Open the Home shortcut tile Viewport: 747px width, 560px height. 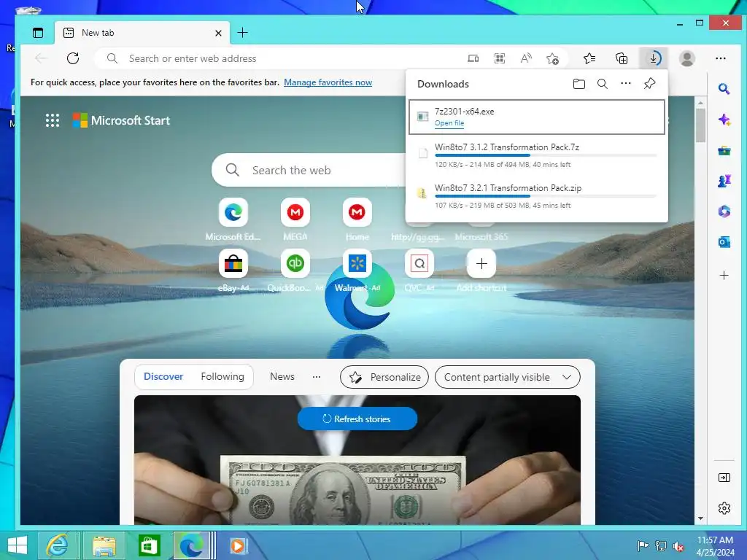pos(357,212)
